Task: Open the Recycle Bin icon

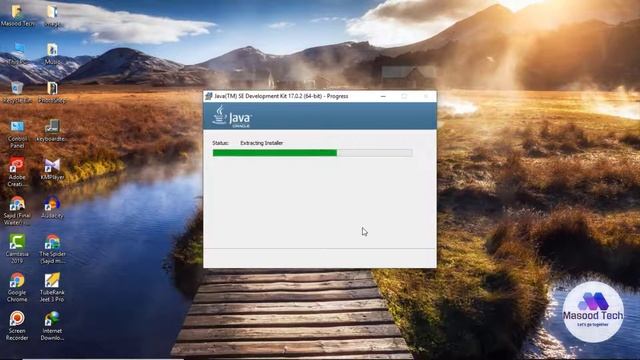Action: pyautogui.click(x=17, y=92)
